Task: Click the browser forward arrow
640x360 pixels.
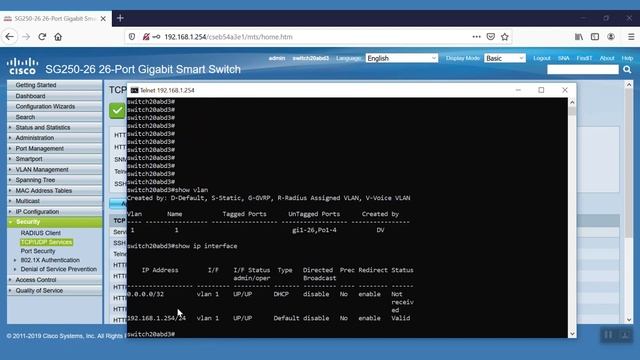Action: (x=26, y=37)
